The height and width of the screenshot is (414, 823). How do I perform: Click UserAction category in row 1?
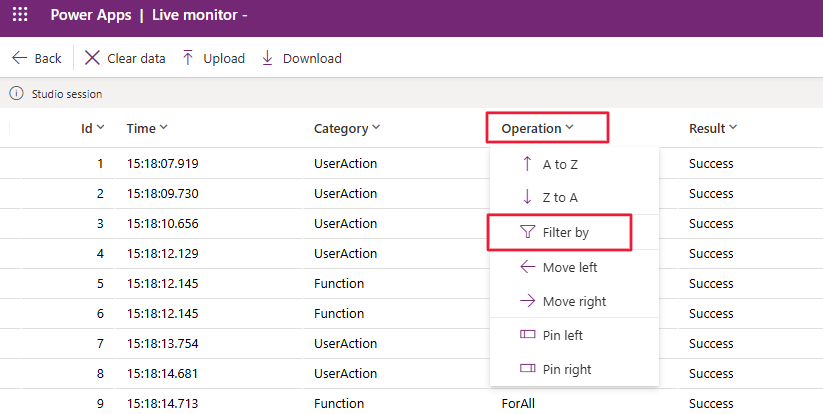click(x=345, y=163)
